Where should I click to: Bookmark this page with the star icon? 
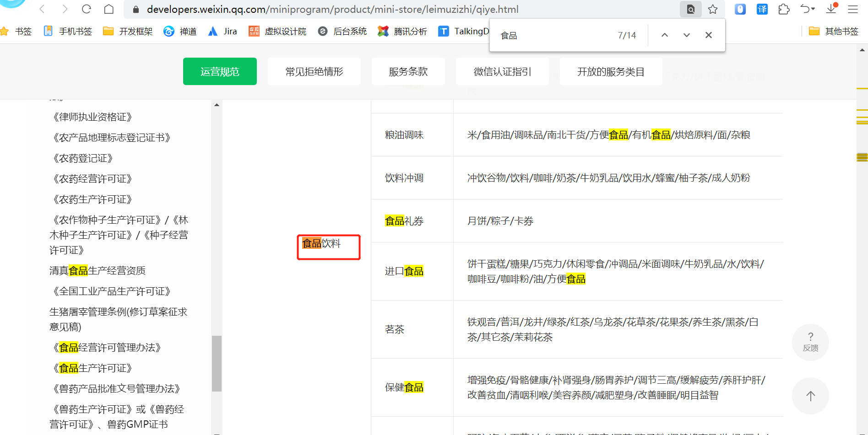(x=713, y=9)
